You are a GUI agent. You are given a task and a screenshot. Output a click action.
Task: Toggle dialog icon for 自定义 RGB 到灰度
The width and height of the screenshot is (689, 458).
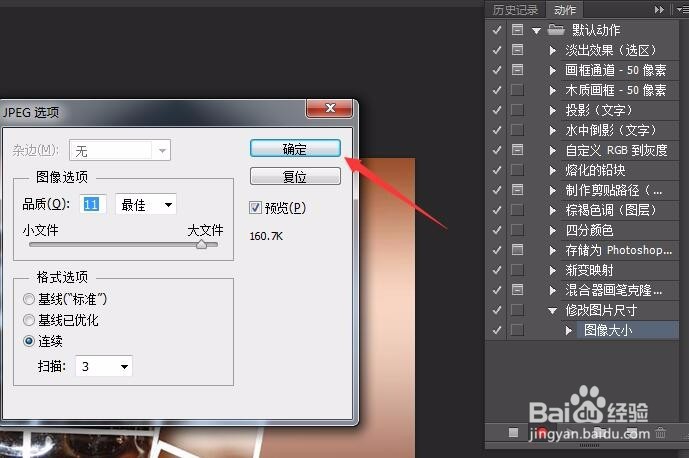pyautogui.click(x=518, y=150)
